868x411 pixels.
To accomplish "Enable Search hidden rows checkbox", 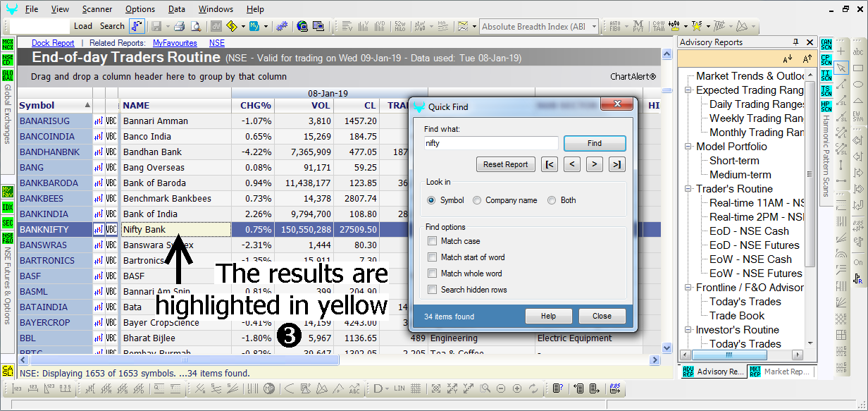I will click(x=432, y=290).
